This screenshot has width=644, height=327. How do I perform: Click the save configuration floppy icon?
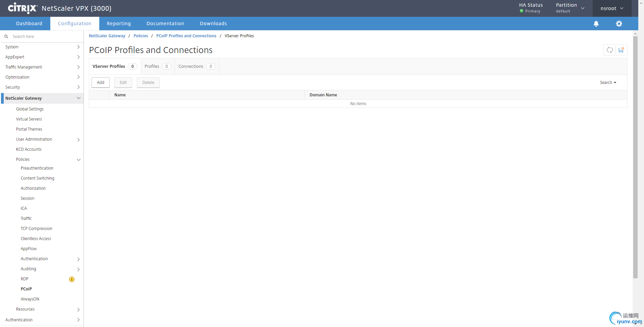pyautogui.click(x=621, y=50)
